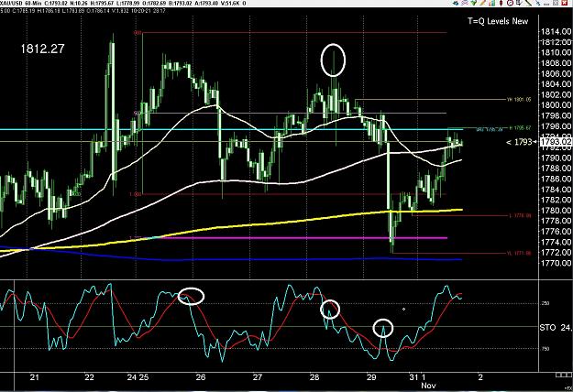Click the small boxes control above +fx
573x392 pixels.
(563, 376)
